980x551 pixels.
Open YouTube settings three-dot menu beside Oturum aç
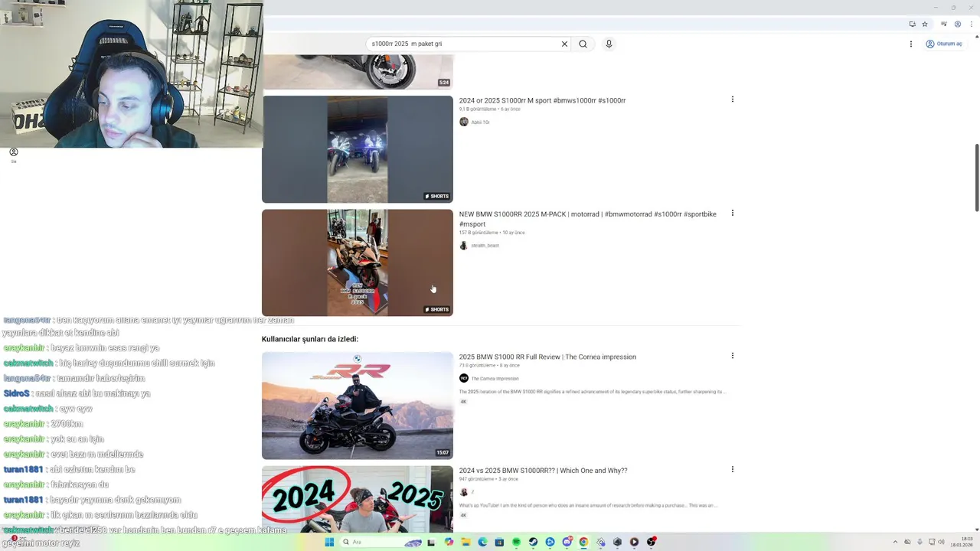coord(910,44)
